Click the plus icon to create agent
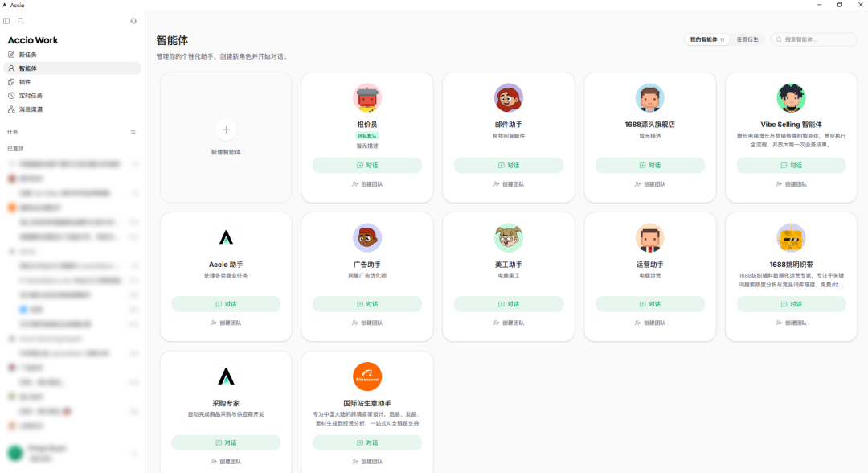 click(226, 130)
